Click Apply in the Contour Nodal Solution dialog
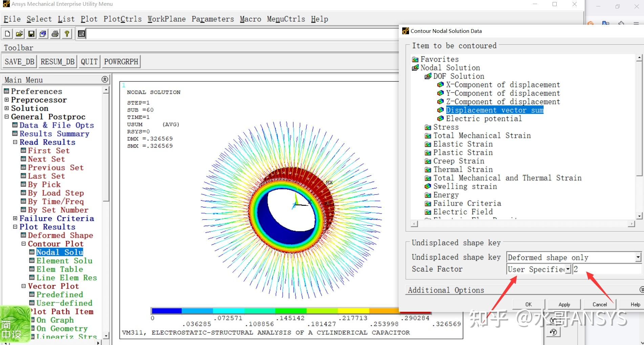The width and height of the screenshot is (644, 345). pos(563,304)
